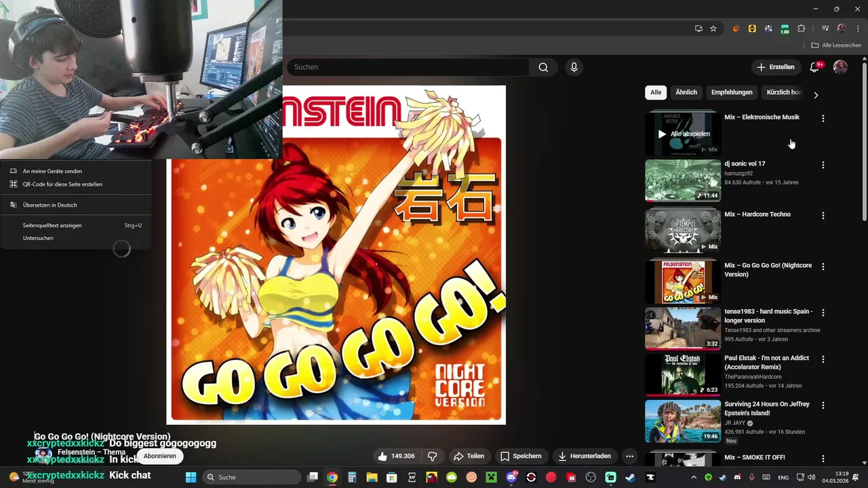Start voice search with microphone icon
This screenshot has width=868, height=488.
click(574, 67)
